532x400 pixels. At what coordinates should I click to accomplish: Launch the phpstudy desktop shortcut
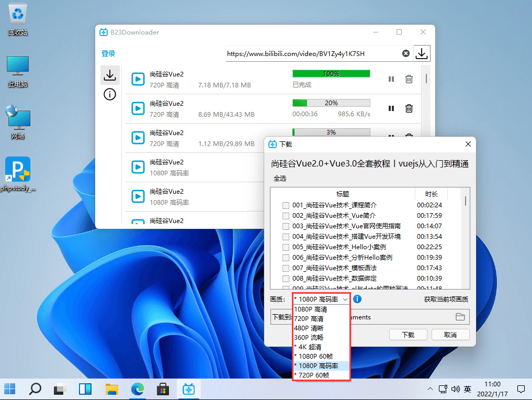pos(18,174)
